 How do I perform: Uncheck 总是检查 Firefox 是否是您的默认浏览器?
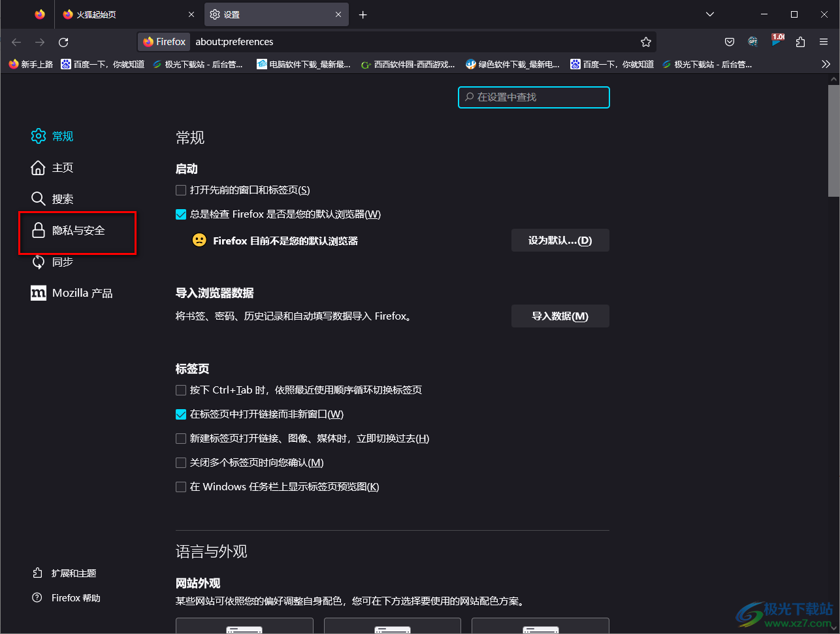(x=181, y=214)
